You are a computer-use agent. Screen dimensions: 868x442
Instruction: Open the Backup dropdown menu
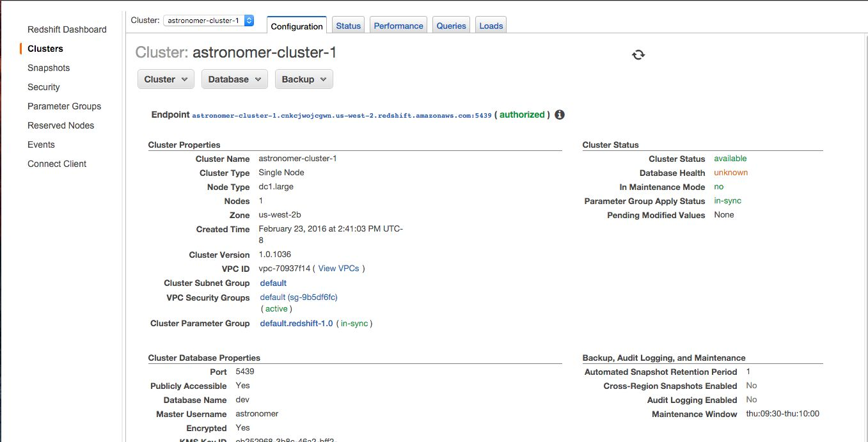pos(304,79)
